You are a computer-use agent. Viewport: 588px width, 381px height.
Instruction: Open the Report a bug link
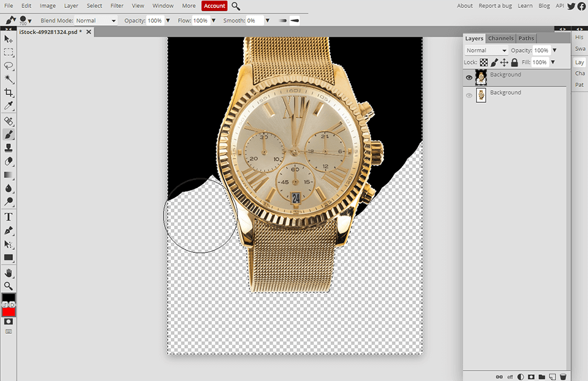pos(495,6)
